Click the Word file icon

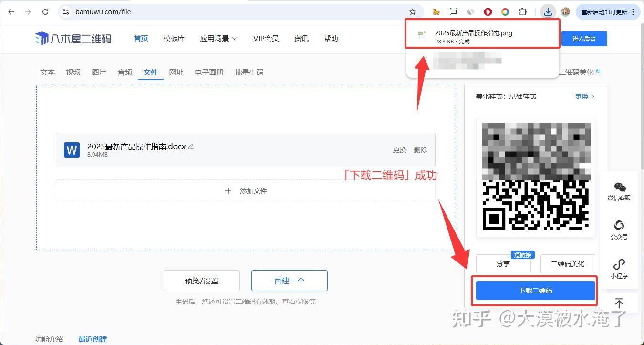(72, 150)
